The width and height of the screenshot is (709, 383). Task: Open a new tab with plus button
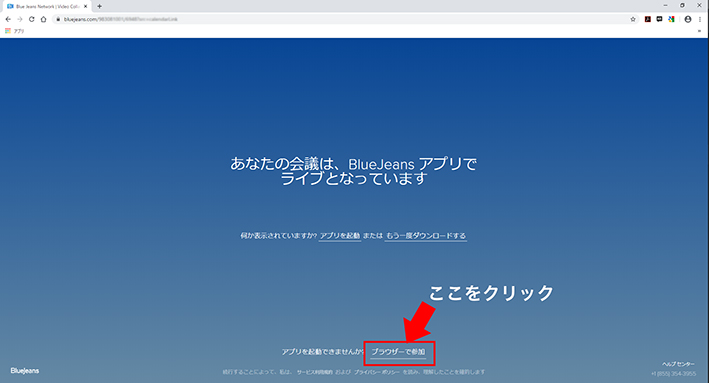[99, 6]
